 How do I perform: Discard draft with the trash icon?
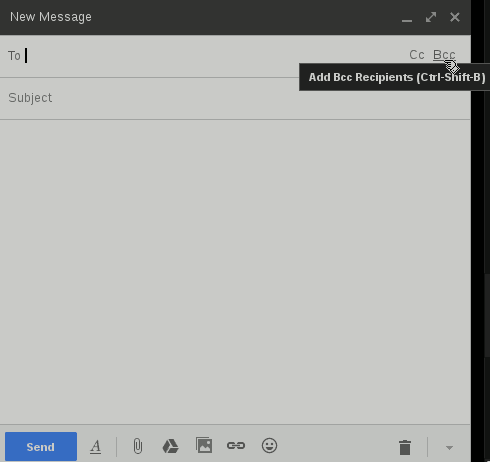coord(405,447)
